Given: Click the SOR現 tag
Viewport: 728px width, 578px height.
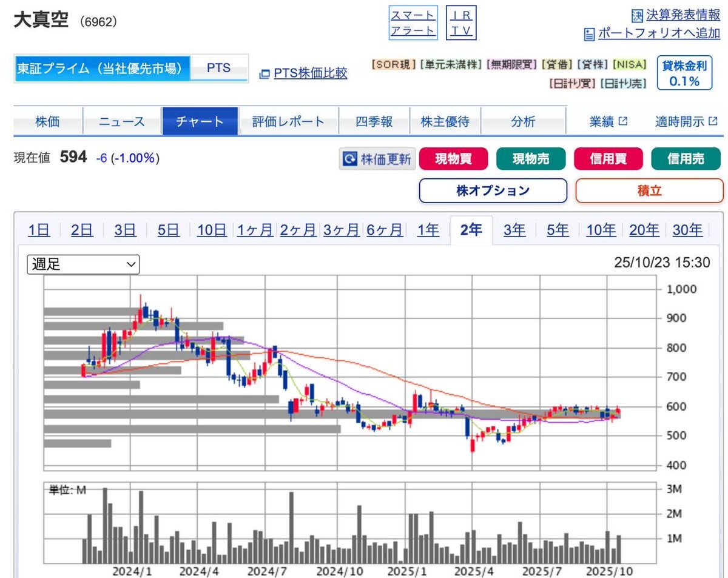Looking at the screenshot, I should click(394, 64).
